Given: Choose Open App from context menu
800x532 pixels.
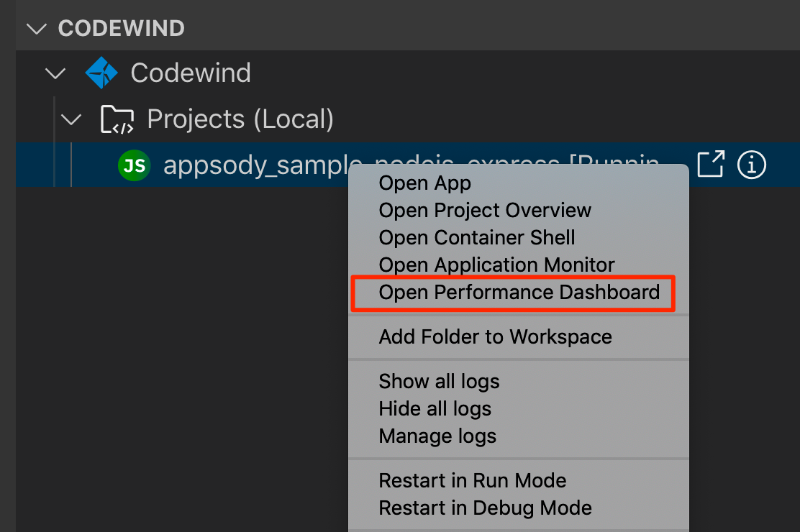Looking at the screenshot, I should [x=519, y=183].
